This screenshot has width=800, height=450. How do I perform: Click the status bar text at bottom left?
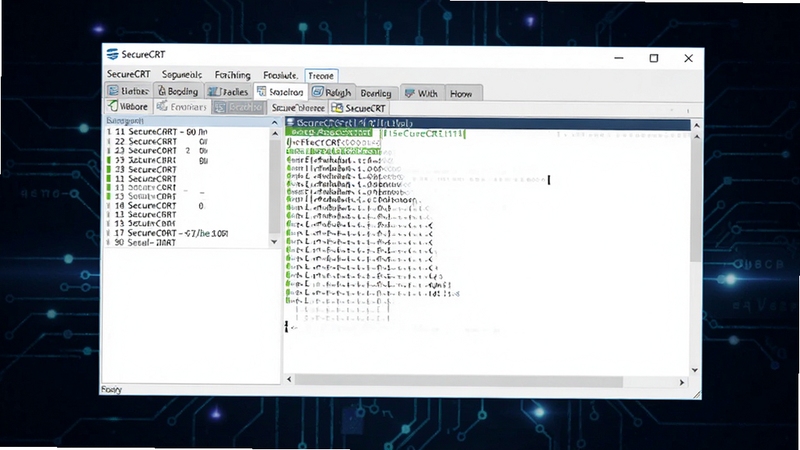pos(111,389)
